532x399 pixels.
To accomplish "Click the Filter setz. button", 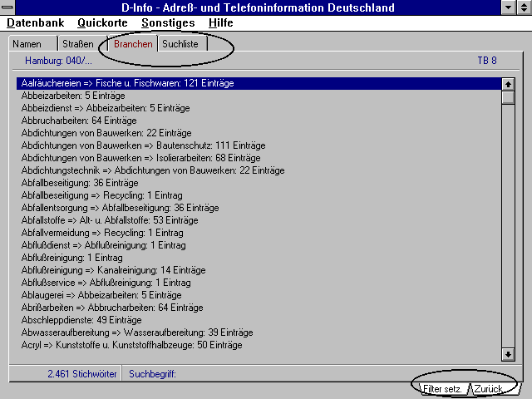I will click(441, 388).
